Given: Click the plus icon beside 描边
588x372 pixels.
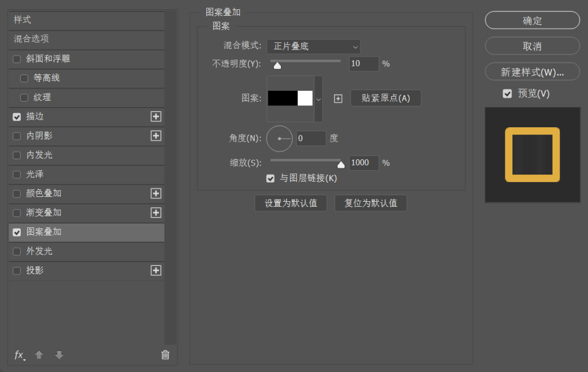Looking at the screenshot, I should 156,116.
